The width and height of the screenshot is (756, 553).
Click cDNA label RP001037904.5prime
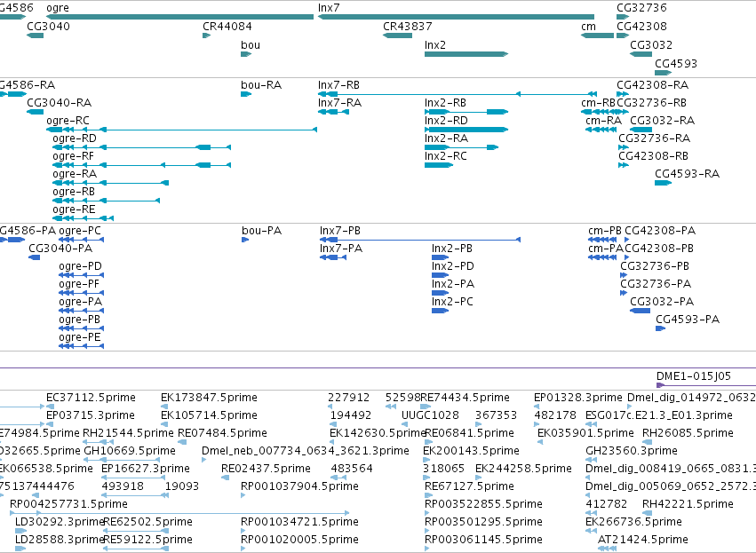click(x=299, y=486)
